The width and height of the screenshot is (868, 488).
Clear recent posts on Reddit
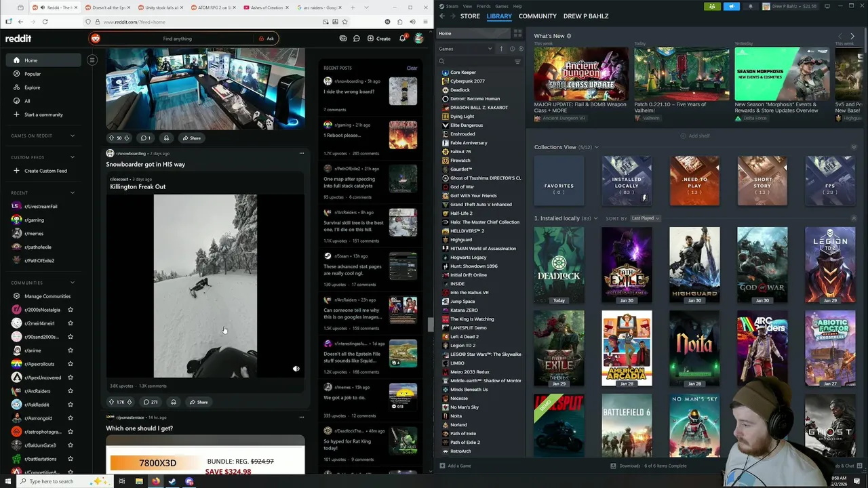pos(412,68)
